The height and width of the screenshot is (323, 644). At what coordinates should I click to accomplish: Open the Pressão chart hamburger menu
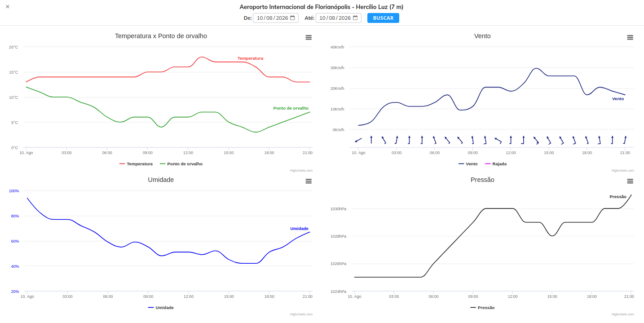click(630, 181)
